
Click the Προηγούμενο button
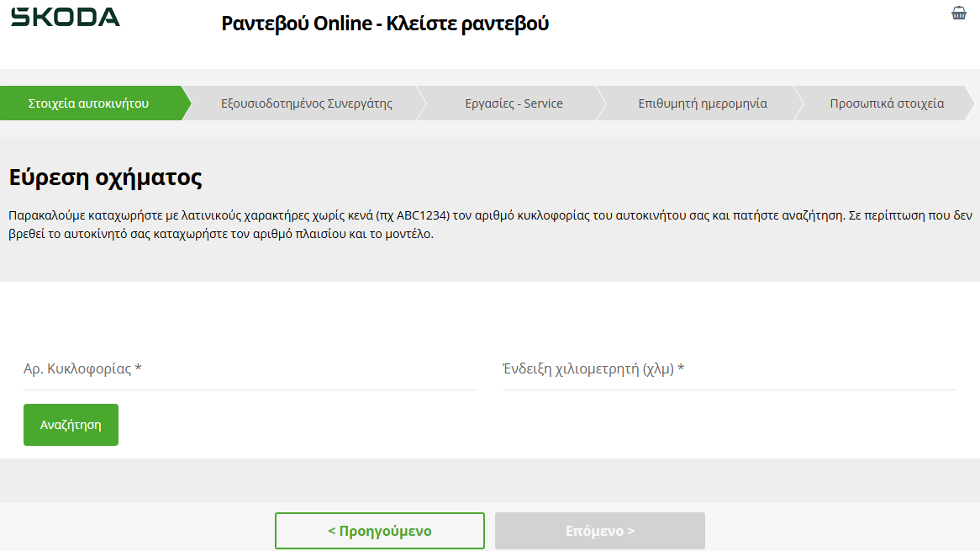[380, 531]
